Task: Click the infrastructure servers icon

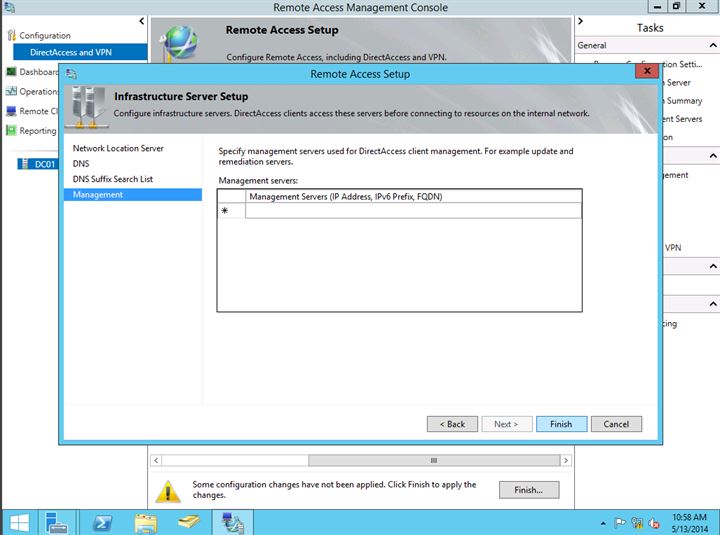Action: click(87, 107)
